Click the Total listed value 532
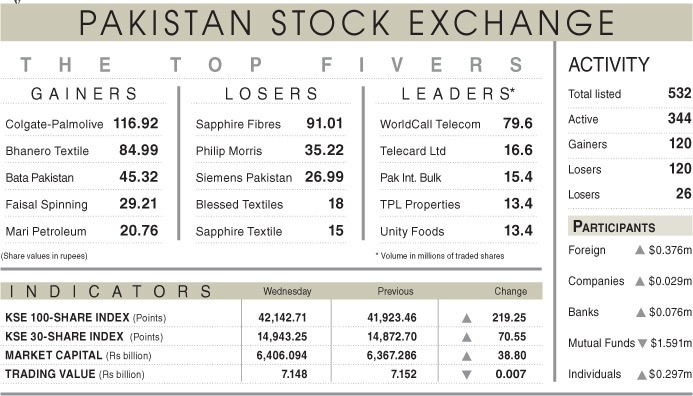Image resolution: width=693 pixels, height=396 pixels. tap(680, 93)
